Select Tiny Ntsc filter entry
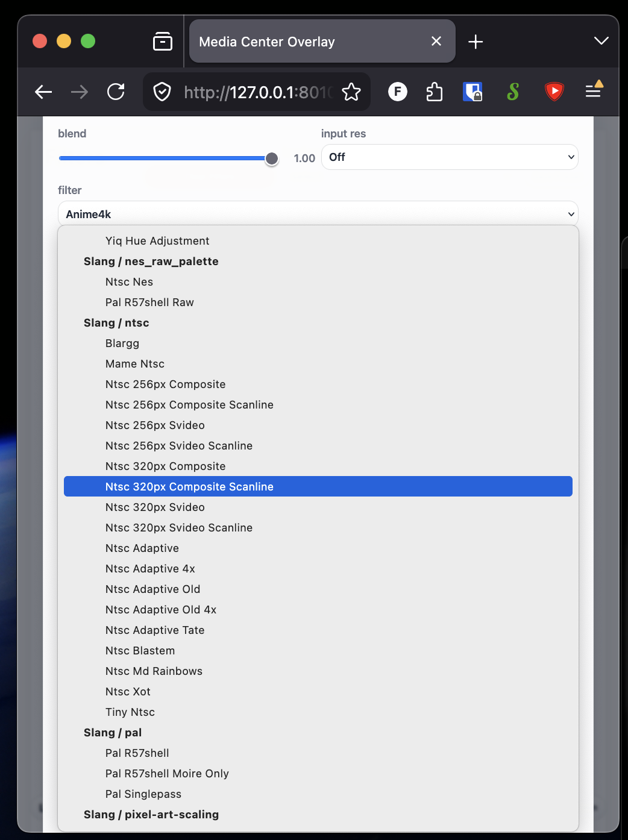Screen dimensions: 628x840 pyautogui.click(x=130, y=712)
